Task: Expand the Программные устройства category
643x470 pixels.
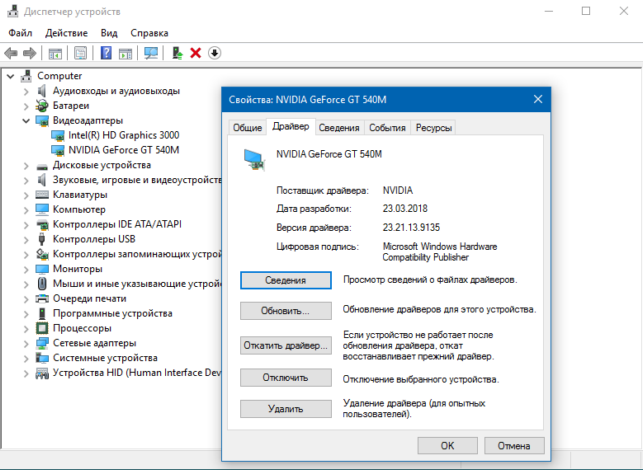Action: 26,314
